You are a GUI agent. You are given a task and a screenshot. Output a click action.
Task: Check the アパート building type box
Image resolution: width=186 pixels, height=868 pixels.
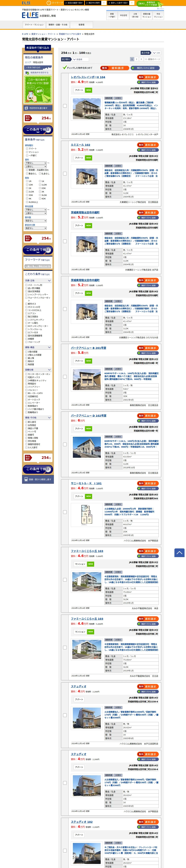27,148
